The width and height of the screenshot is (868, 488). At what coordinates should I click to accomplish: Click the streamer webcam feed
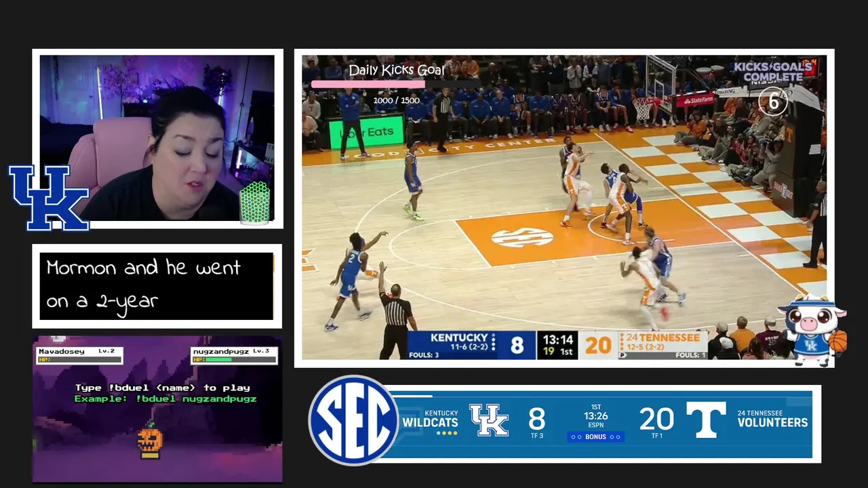click(157, 139)
